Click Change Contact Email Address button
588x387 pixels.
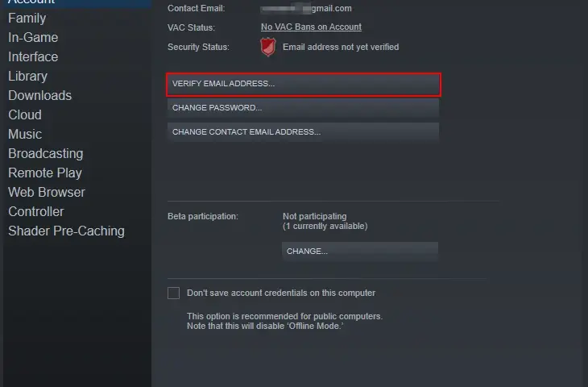[303, 131]
